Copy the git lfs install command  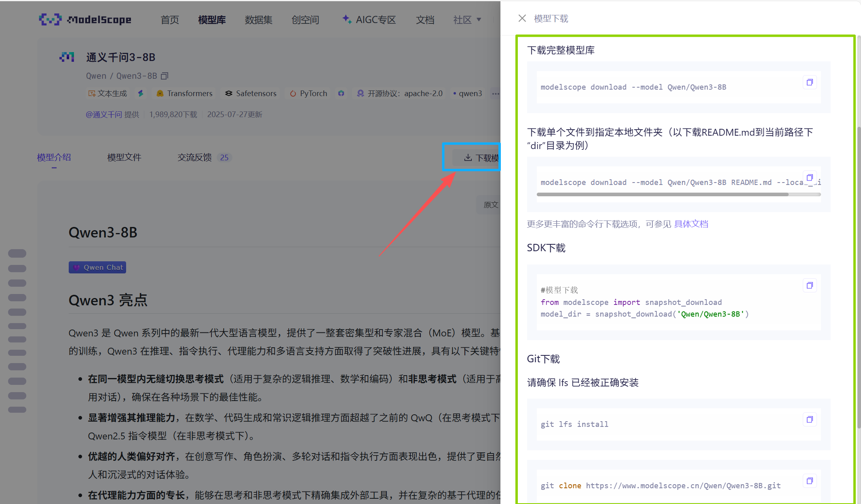[810, 419]
